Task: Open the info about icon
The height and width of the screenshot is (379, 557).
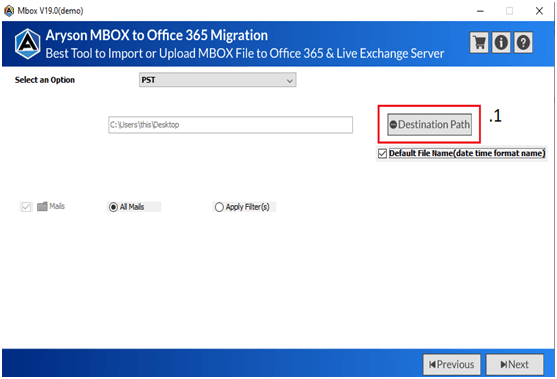Action: (501, 43)
